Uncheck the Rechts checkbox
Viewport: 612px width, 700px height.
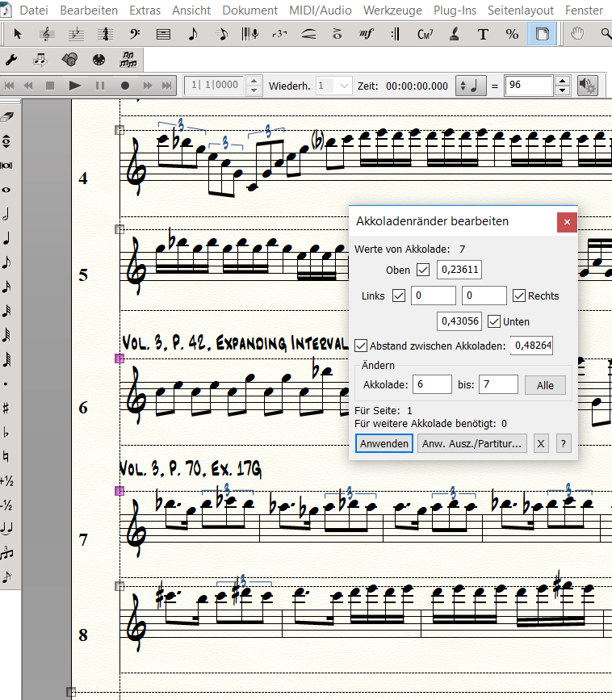click(518, 296)
